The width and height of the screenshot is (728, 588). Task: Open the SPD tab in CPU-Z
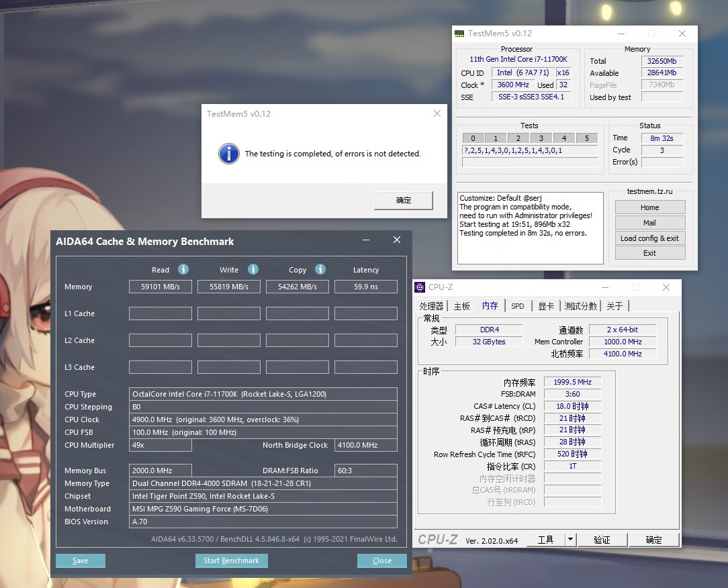518,306
